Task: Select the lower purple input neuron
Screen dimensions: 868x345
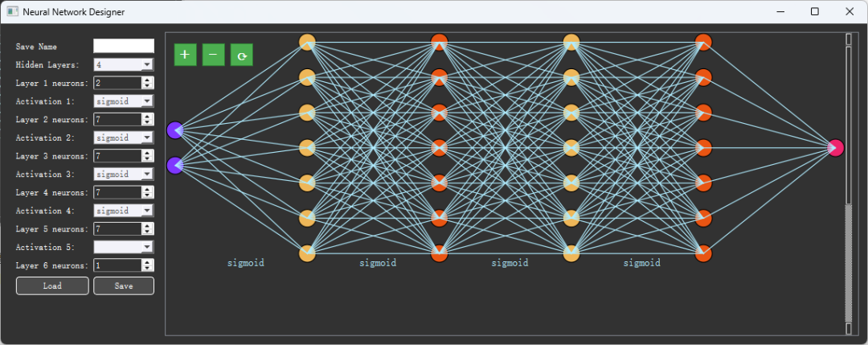Action: (175, 165)
